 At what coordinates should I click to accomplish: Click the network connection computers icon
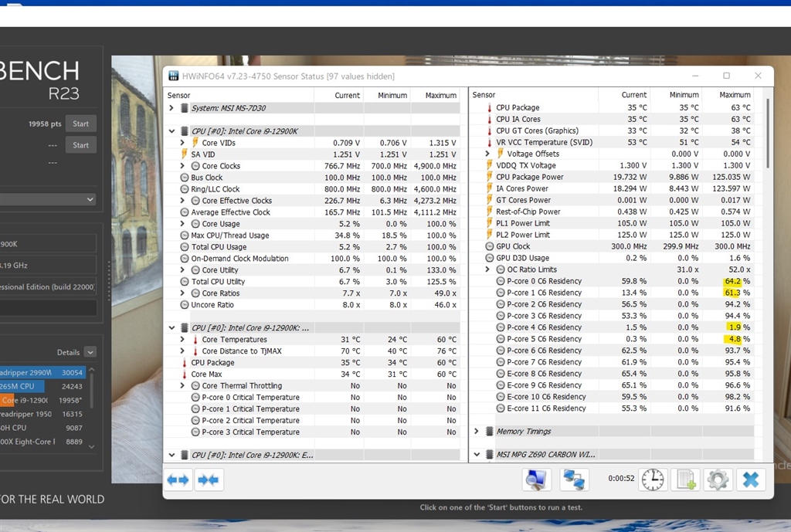click(574, 479)
